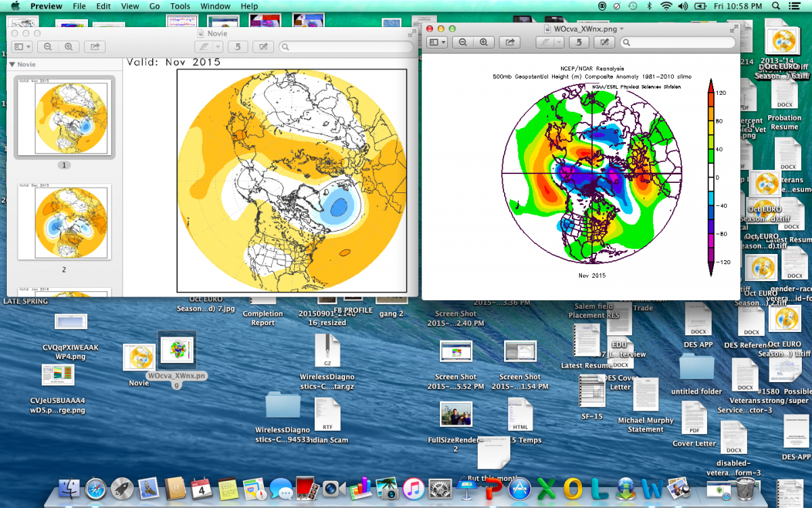Zoom in on the WOcva_XWnx.png image
Viewport: 812px width, 508px height.
tap(483, 42)
